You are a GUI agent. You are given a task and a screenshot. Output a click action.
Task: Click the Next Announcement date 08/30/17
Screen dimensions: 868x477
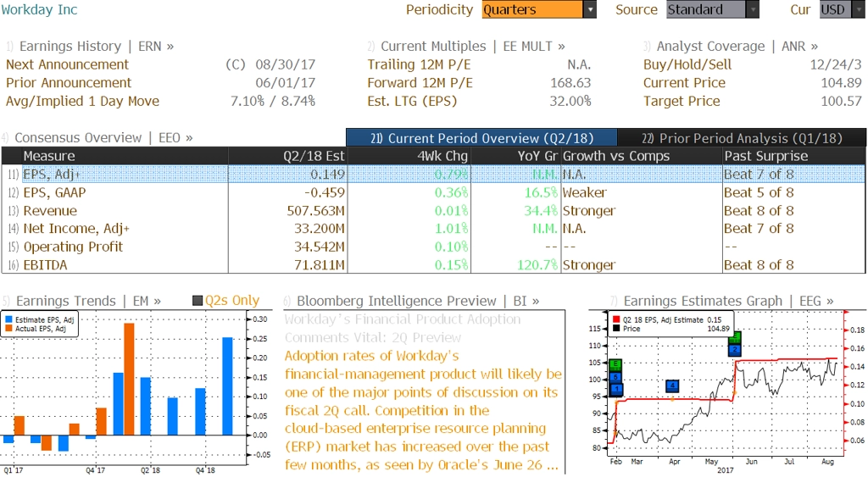click(285, 64)
